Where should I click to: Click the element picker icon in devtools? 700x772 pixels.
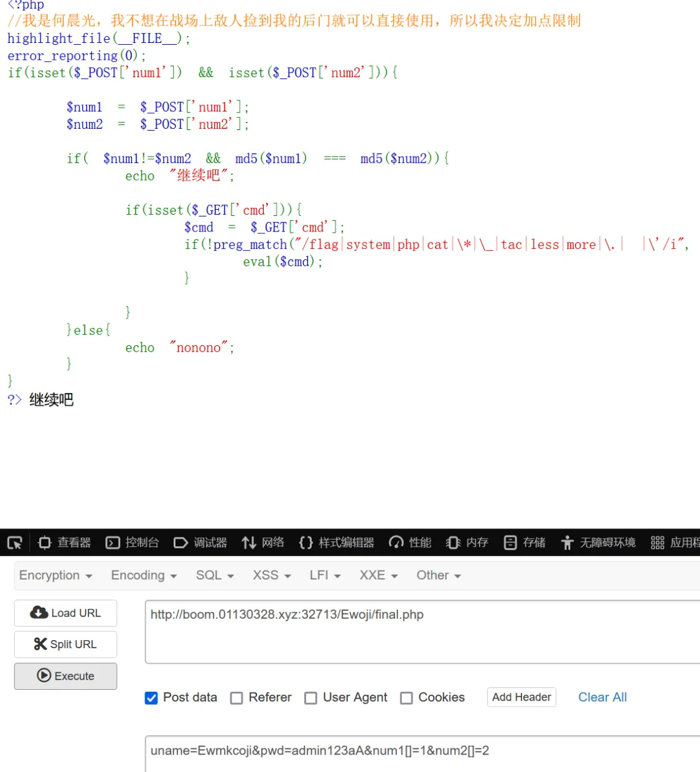(x=15, y=542)
